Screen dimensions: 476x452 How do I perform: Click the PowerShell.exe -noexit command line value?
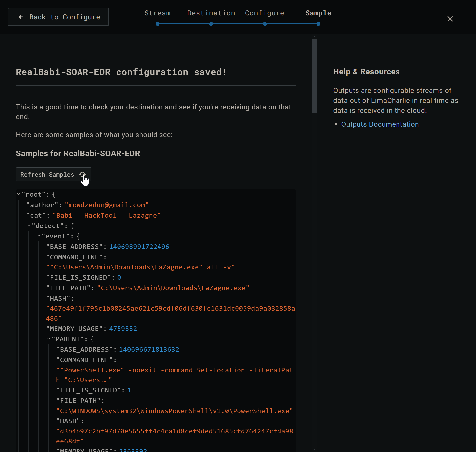click(174, 375)
